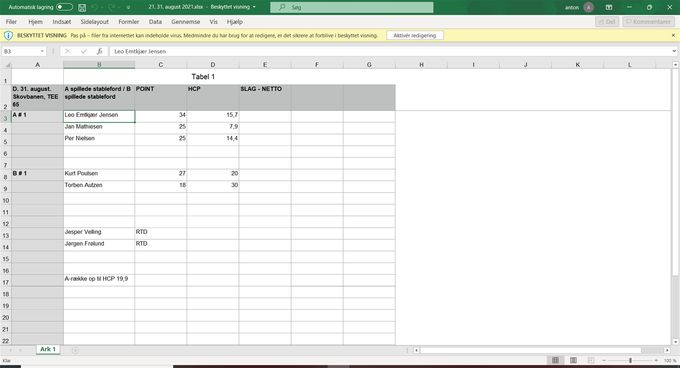Viewport: 680px width, 368px height.
Task: Click the Kommentarer button
Action: 648,22
